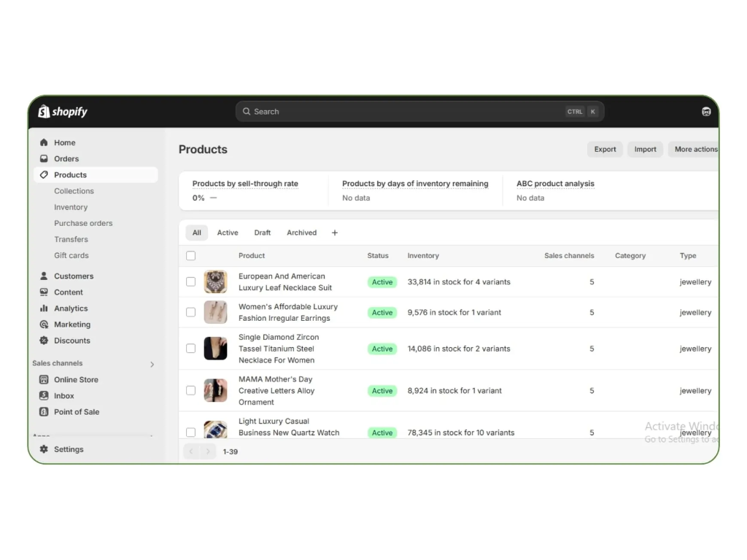Click the Shopify logo
747x560 pixels.
pos(63,112)
